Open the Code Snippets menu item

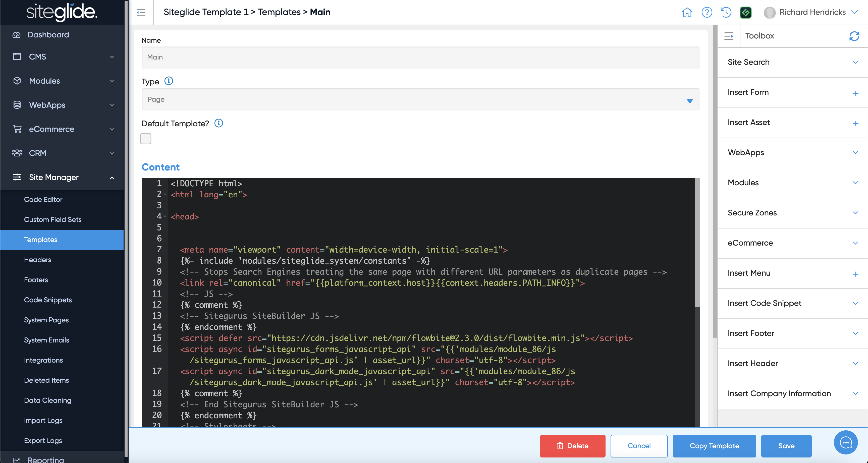[x=48, y=300]
